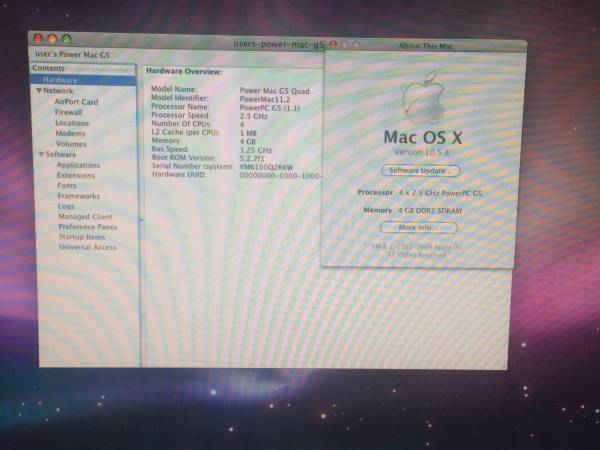Open Startup Items under Software

click(82, 237)
